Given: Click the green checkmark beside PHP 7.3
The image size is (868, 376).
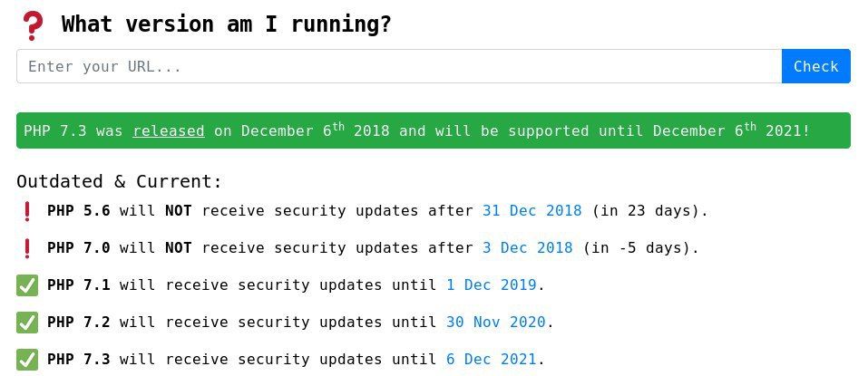Looking at the screenshot, I should [x=27, y=360].
